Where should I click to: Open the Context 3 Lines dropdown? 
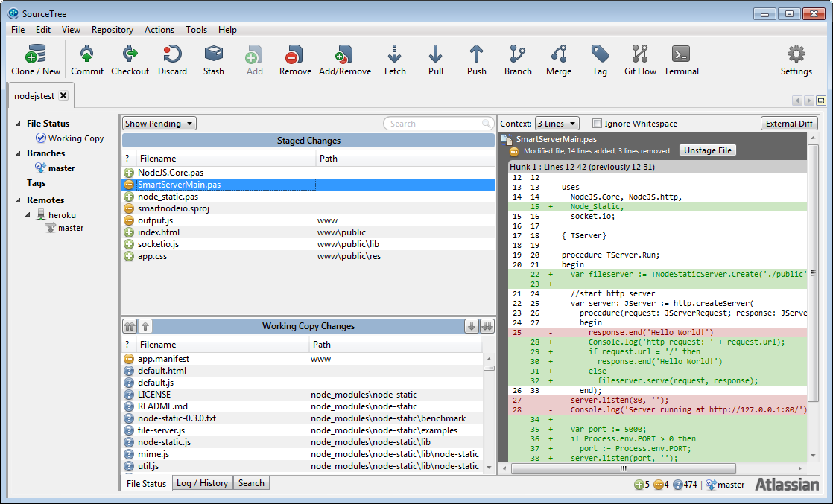pyautogui.click(x=557, y=124)
